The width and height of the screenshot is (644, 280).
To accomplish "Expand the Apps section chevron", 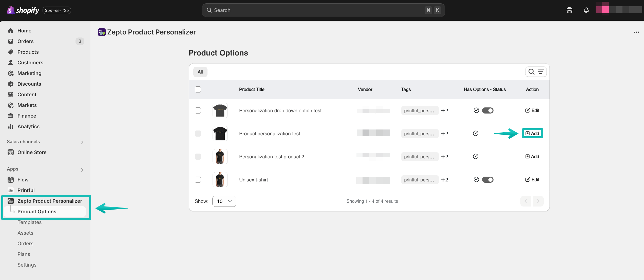I will pyautogui.click(x=82, y=170).
